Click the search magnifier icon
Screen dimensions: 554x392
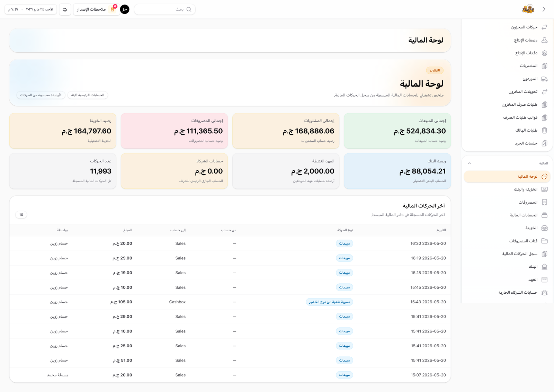click(189, 9)
